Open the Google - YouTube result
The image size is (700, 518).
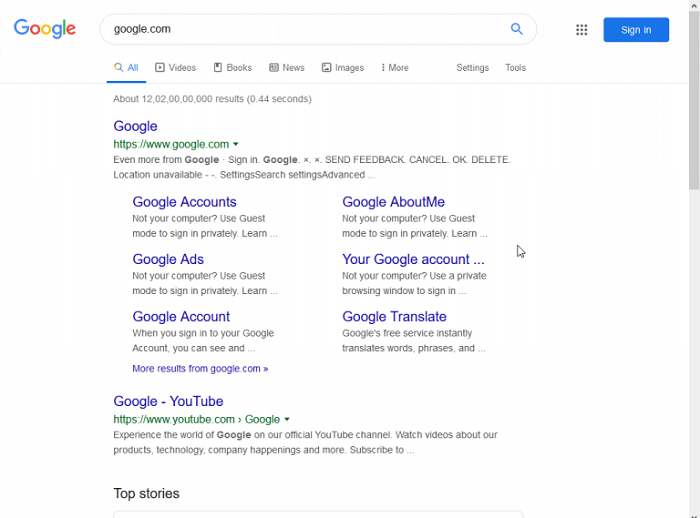(x=168, y=402)
